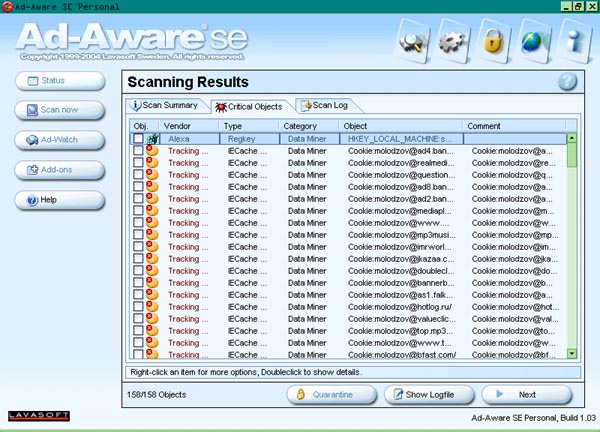This screenshot has width=600, height=432.
Task: Check the box for cookie molodzov@question
Action: [138, 174]
